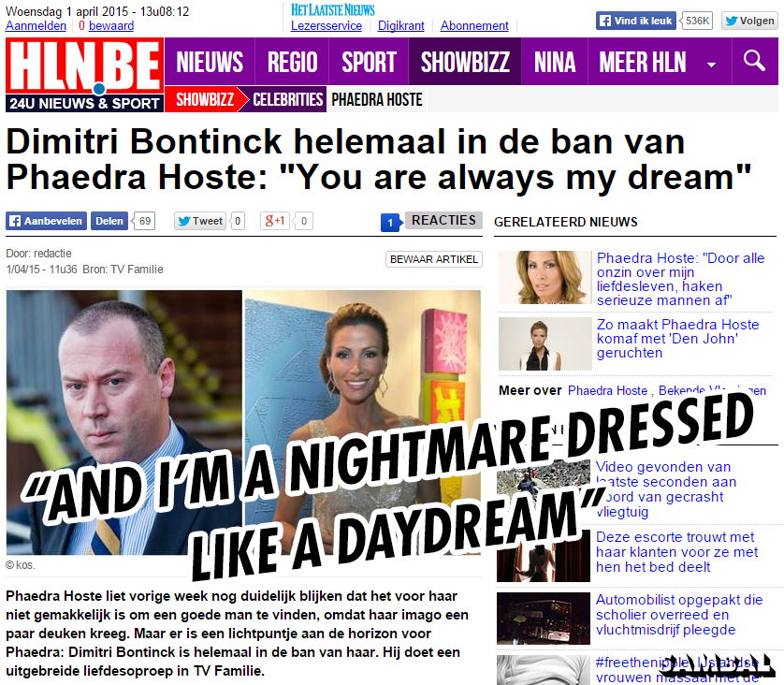Open the comment count bubble icon
Viewport: 784px width, 685px height.
coord(391,223)
